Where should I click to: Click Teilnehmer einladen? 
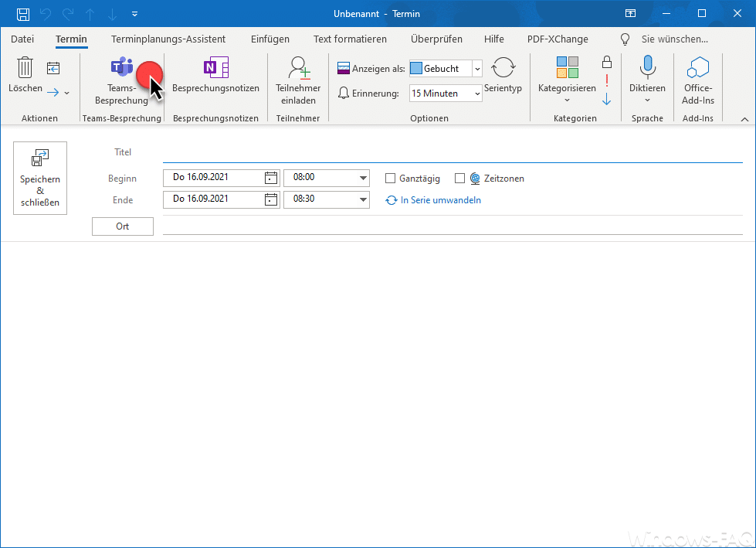click(298, 81)
